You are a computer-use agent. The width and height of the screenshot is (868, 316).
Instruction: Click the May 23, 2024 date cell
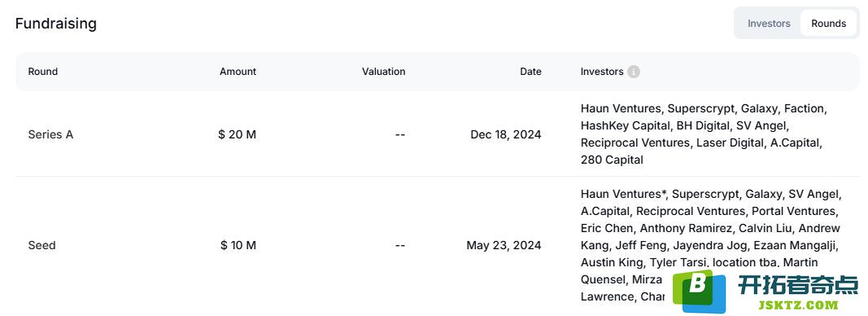click(x=504, y=246)
